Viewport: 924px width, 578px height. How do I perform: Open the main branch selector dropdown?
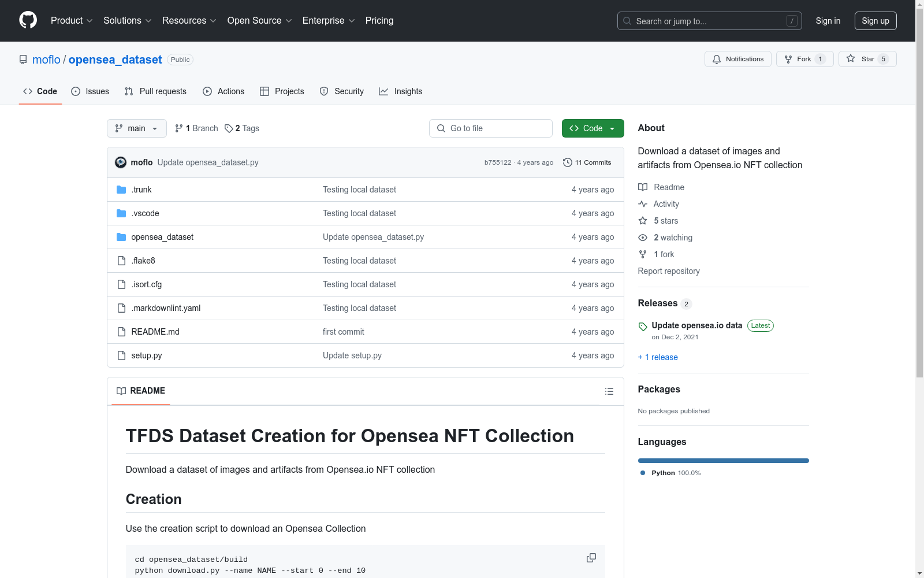[x=137, y=128]
